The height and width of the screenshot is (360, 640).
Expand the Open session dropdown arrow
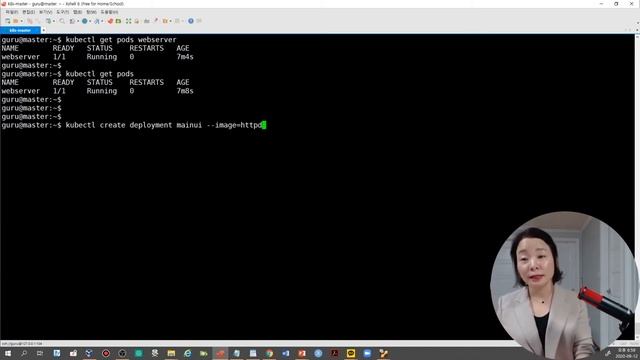[22, 21]
